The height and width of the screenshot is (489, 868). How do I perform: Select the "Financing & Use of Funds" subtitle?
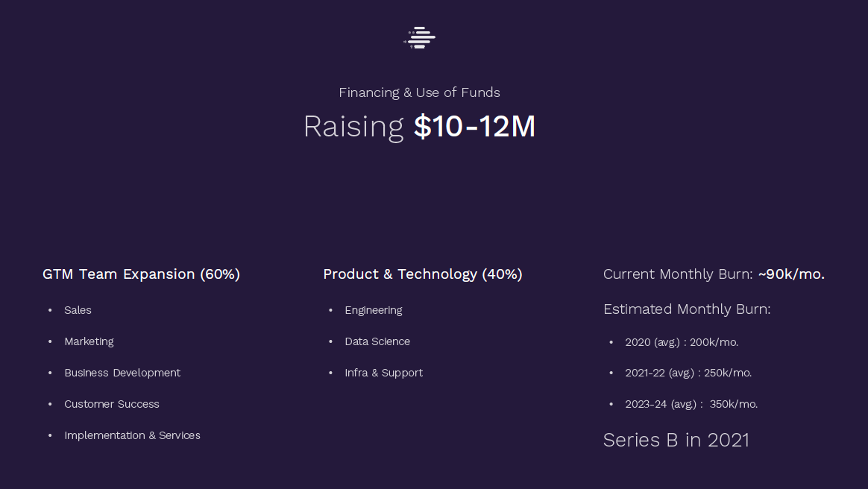coord(419,92)
